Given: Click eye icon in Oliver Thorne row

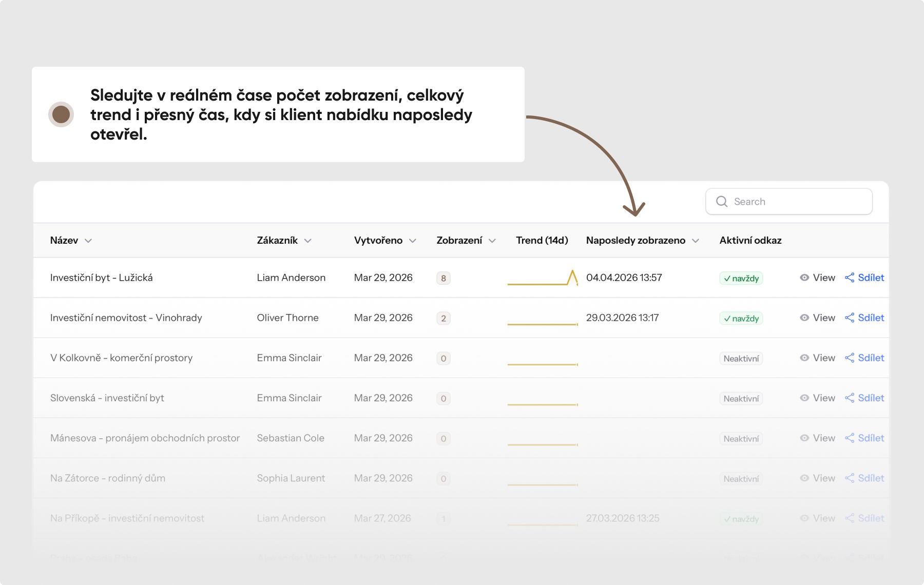Looking at the screenshot, I should tap(804, 318).
